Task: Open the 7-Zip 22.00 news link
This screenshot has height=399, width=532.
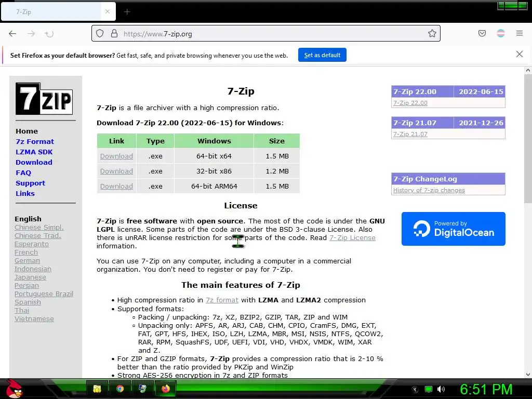Action: click(x=410, y=103)
